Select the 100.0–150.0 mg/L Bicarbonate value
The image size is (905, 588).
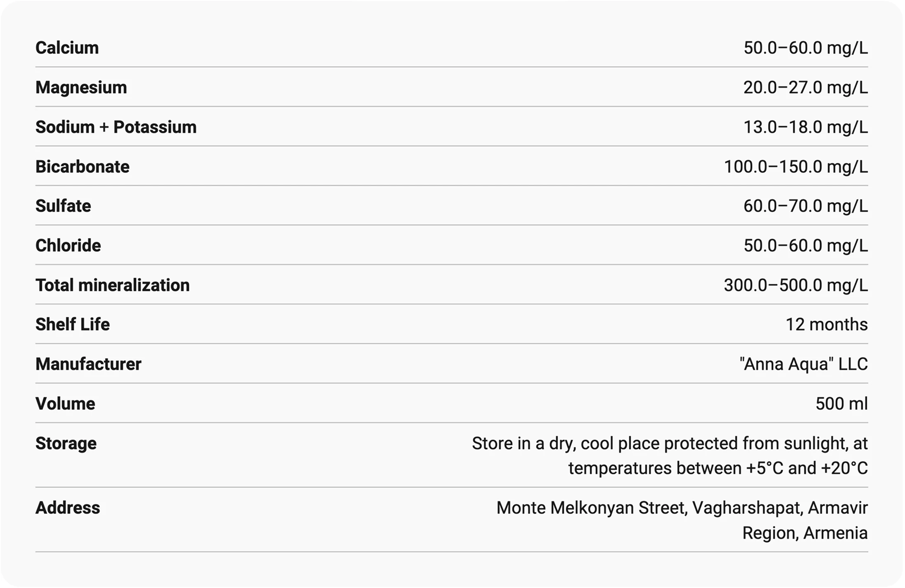(x=796, y=167)
